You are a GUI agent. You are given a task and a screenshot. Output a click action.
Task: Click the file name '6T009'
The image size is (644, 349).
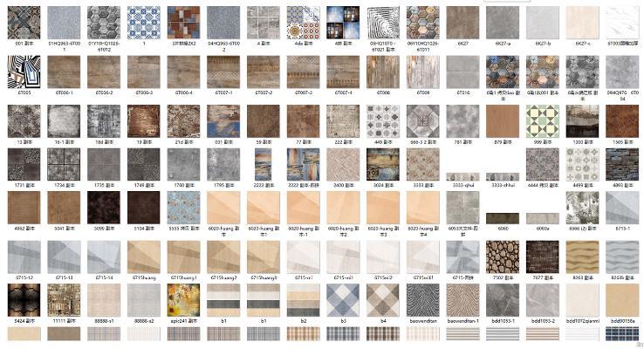(422, 92)
